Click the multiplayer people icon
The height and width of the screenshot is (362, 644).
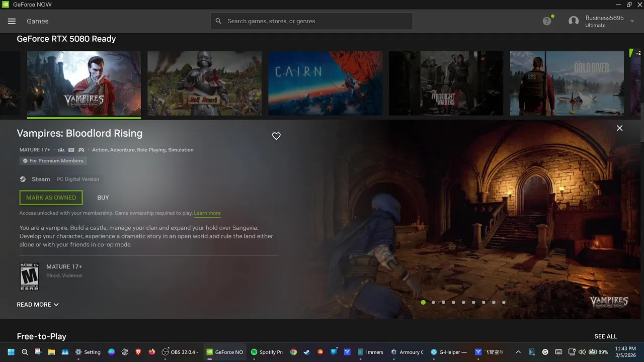(61, 150)
